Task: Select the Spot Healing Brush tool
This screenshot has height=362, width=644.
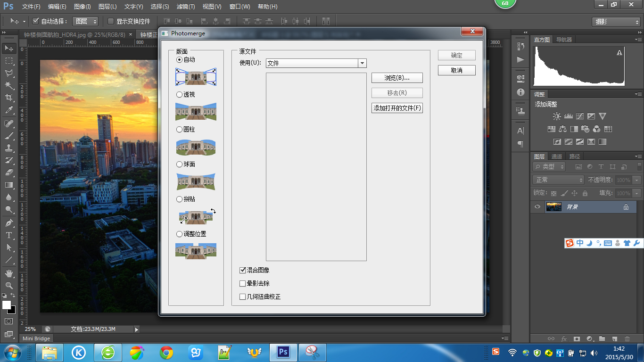Action: [9, 123]
